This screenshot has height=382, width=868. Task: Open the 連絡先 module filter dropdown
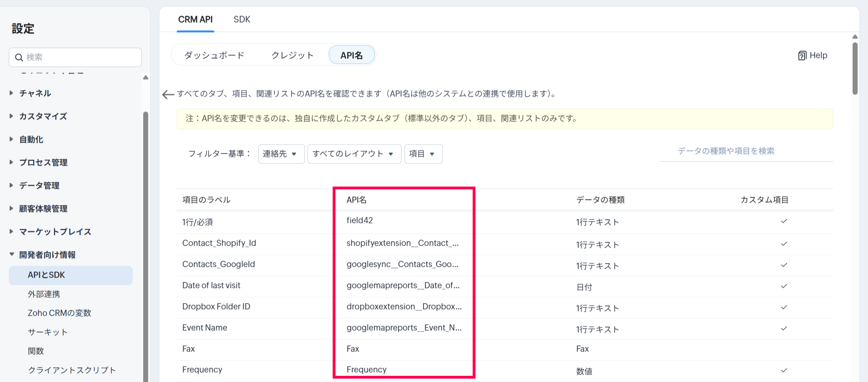(x=281, y=154)
